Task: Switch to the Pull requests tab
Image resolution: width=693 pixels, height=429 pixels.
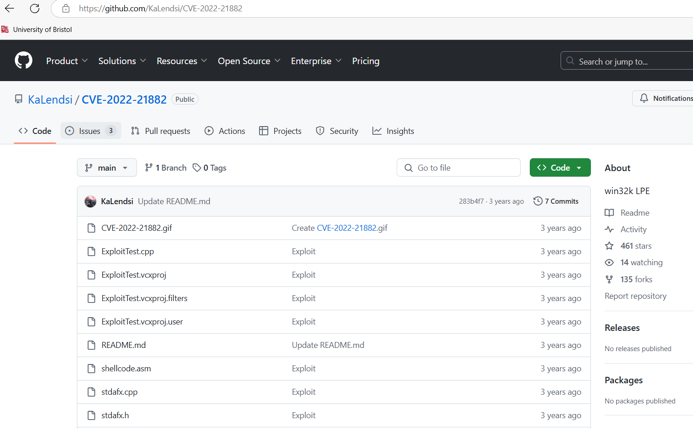Action: (x=160, y=131)
